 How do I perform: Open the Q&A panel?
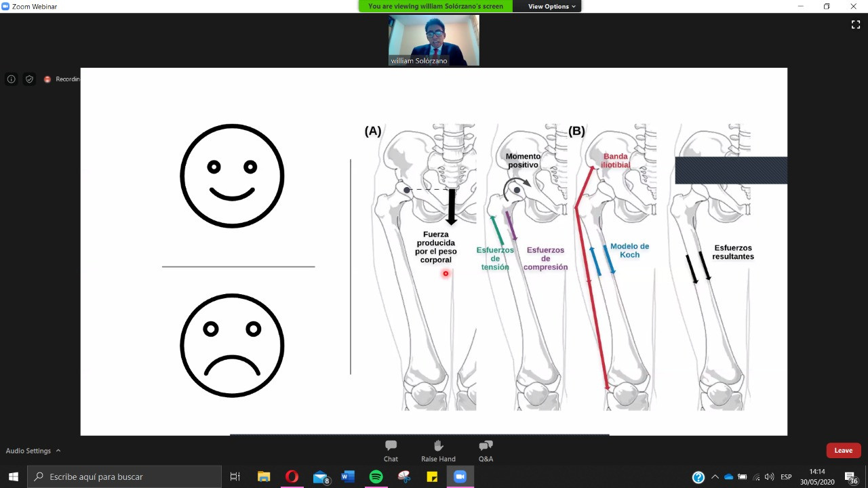point(486,451)
